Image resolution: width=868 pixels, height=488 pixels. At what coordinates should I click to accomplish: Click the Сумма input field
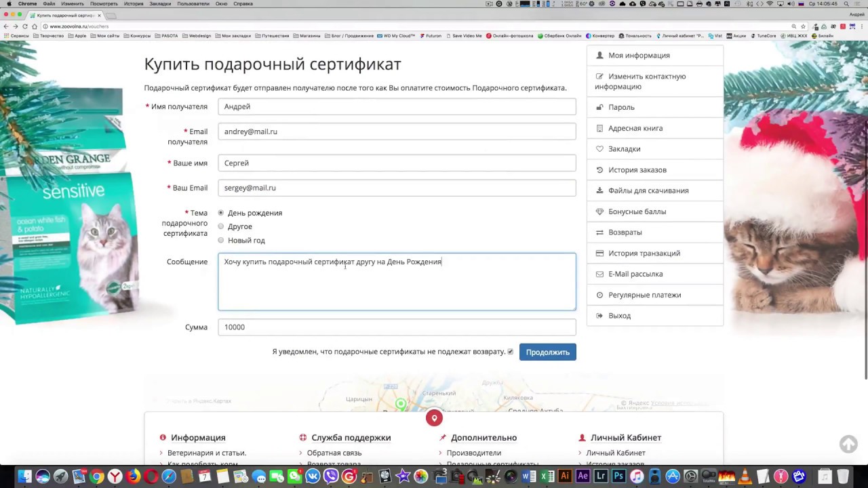[x=397, y=327]
